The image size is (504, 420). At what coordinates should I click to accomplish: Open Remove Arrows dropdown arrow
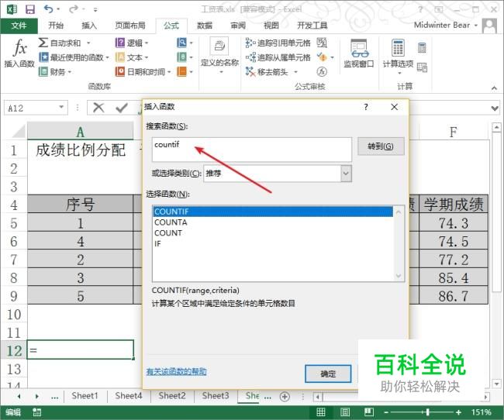(295, 71)
